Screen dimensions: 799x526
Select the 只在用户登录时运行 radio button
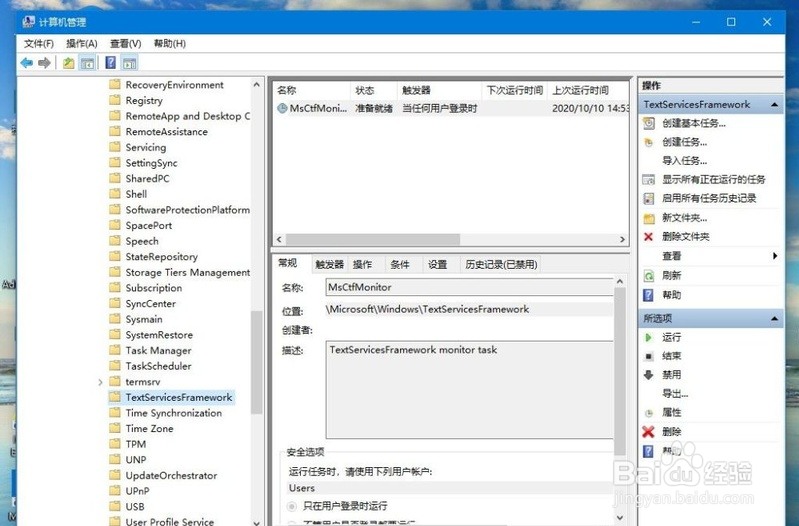click(291, 506)
